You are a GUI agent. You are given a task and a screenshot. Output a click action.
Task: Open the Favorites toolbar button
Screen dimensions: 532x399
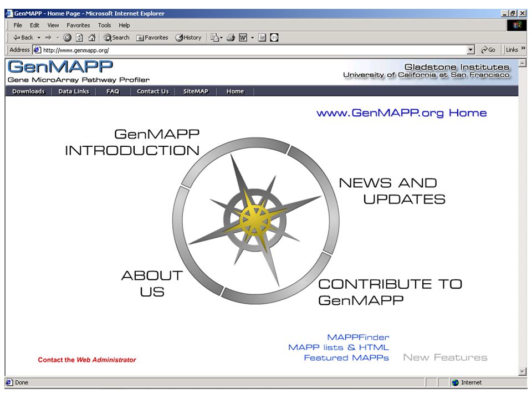click(x=152, y=38)
